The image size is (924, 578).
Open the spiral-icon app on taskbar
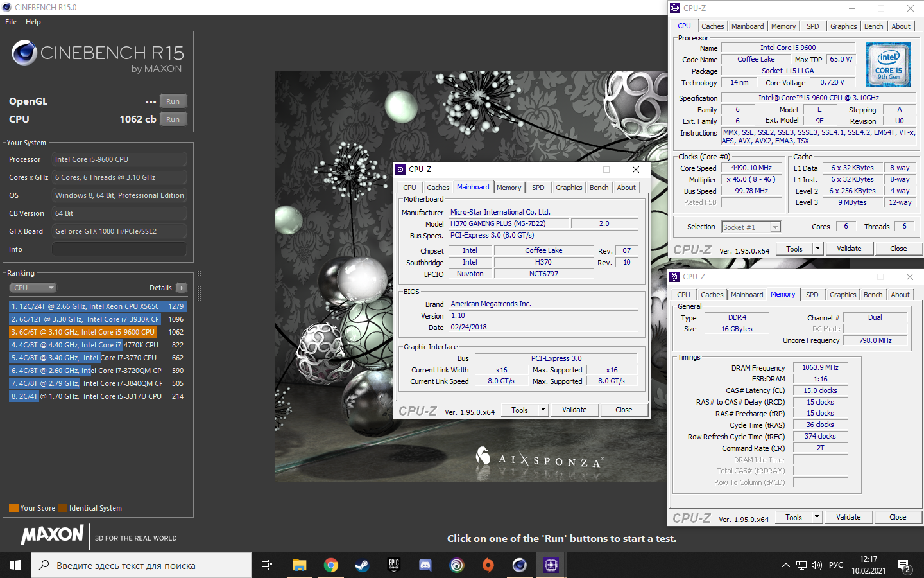pyautogui.click(x=457, y=565)
